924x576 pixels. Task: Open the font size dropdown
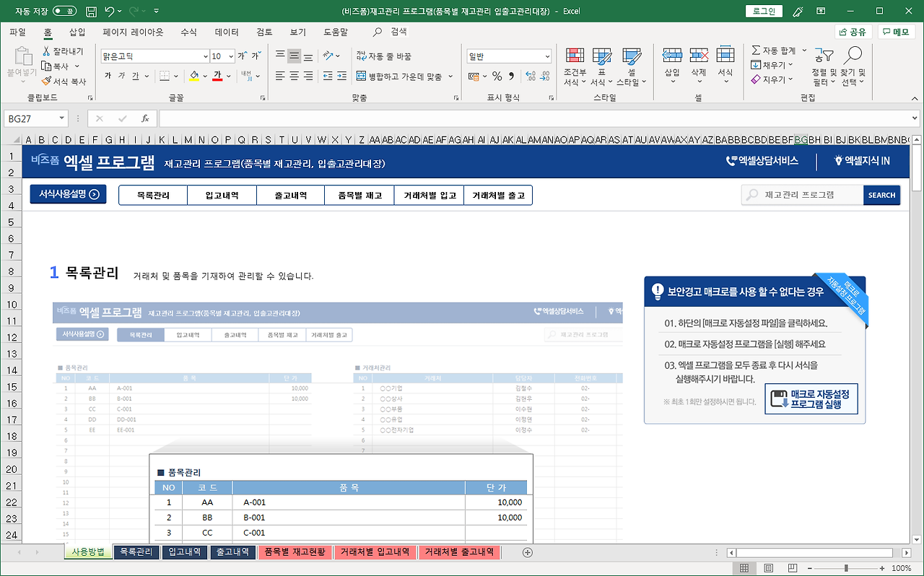click(231, 56)
